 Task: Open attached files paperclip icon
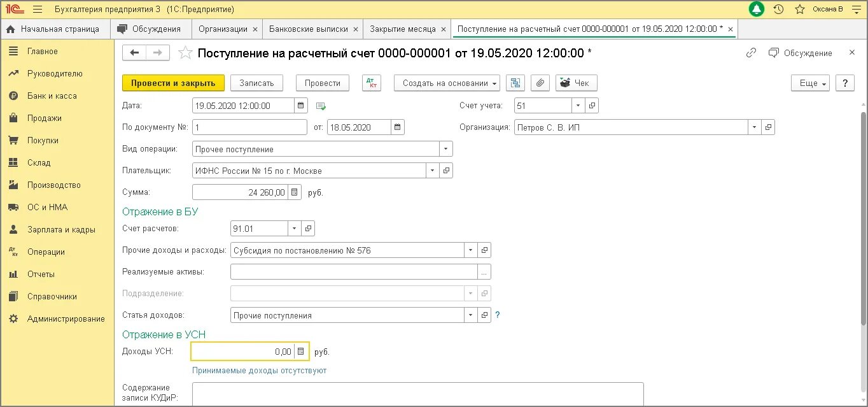(x=540, y=83)
